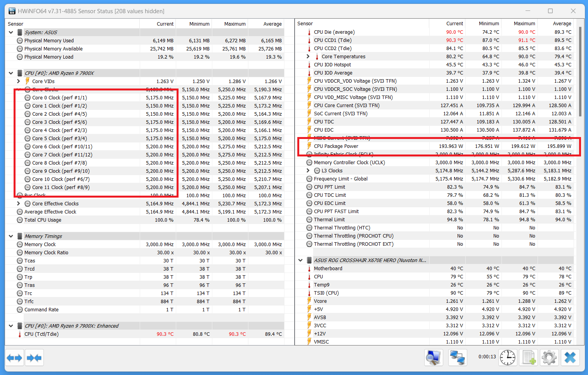The image size is (588, 375).
Task: Collapse the CPU [#0]: AMD Ryzen 9 7900X group
Action: point(11,73)
